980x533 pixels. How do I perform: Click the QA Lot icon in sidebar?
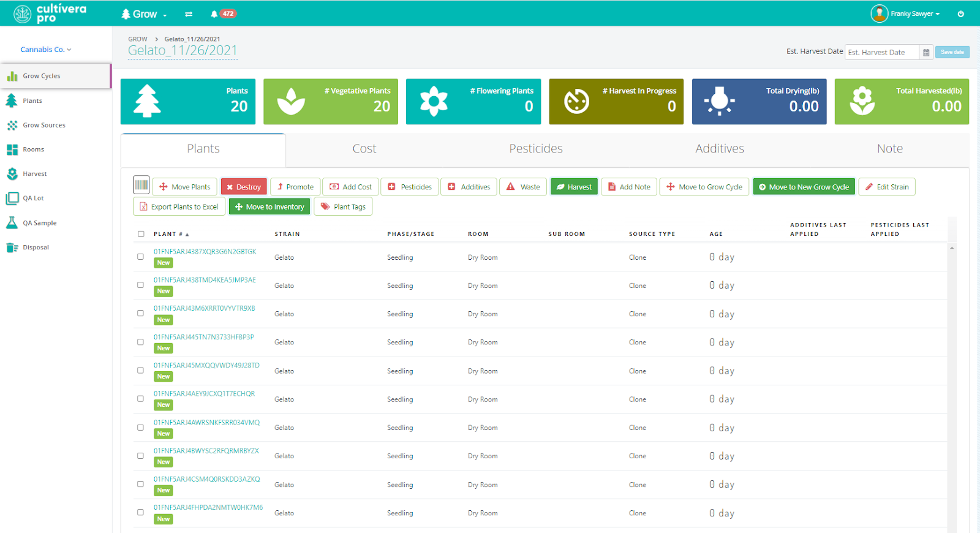(x=12, y=198)
